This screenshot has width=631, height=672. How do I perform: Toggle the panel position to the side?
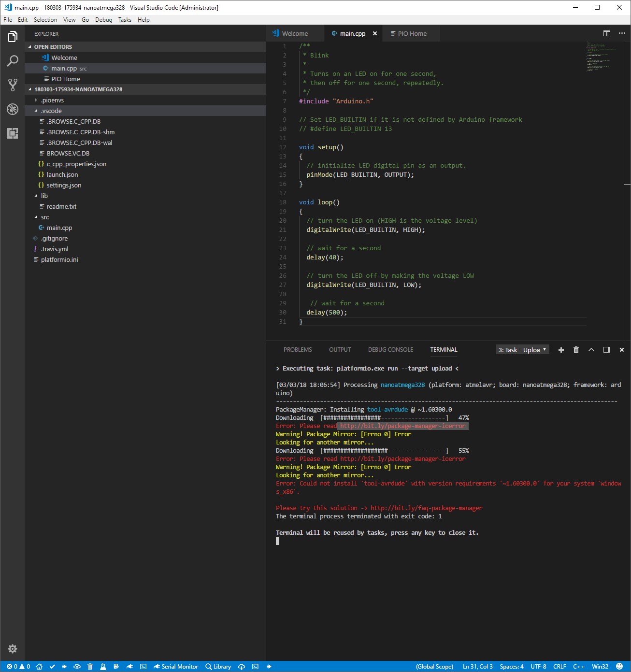coord(607,350)
